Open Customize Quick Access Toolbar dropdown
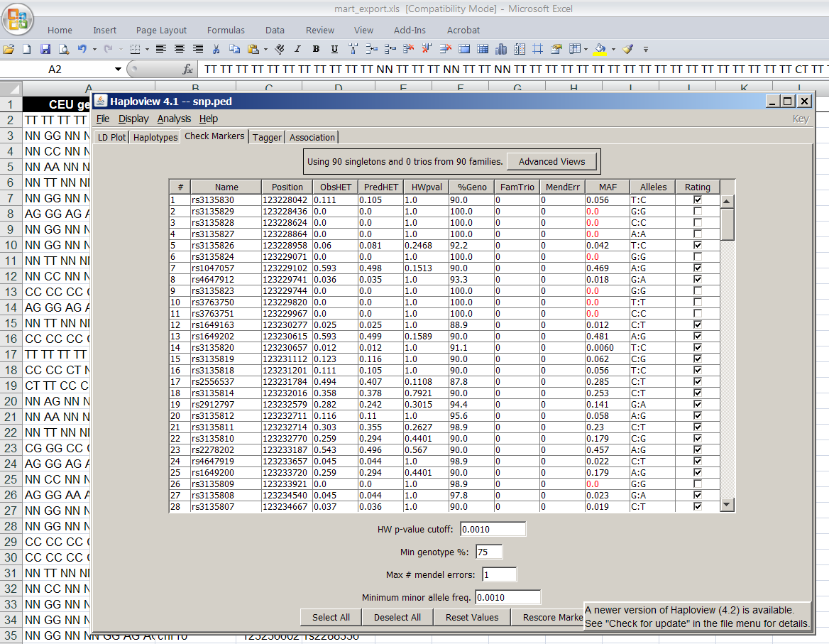The height and width of the screenshot is (644, 829). pos(646,50)
